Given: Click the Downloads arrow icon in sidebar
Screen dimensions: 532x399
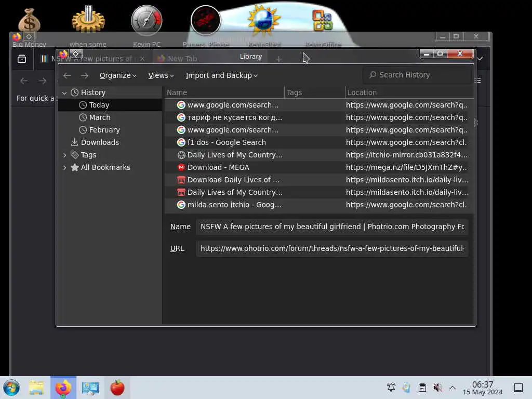Looking at the screenshot, I should point(75,142).
